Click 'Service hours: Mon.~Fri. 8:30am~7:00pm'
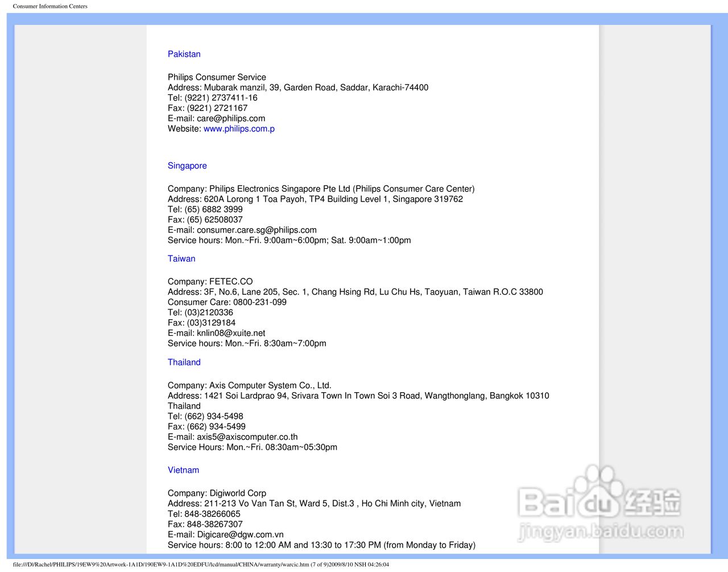This screenshot has width=728, height=572. click(x=247, y=343)
